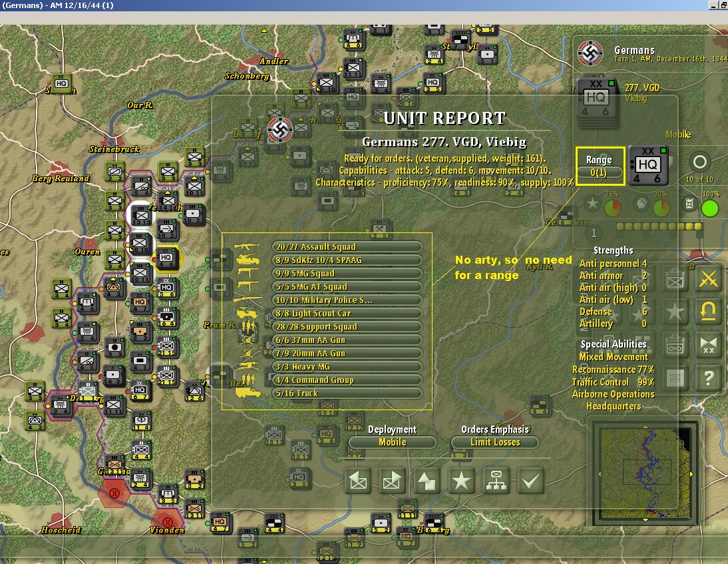Viewport: 728px width, 564px height.
Task: Click the HQ counter near Vianden
Action: point(220,522)
